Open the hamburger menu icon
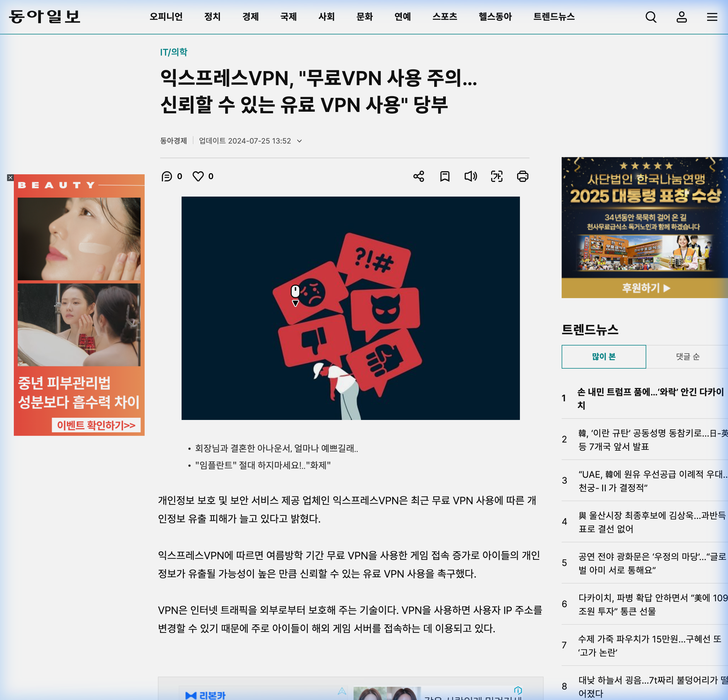Screen dimensions: 728x700 (x=712, y=17)
